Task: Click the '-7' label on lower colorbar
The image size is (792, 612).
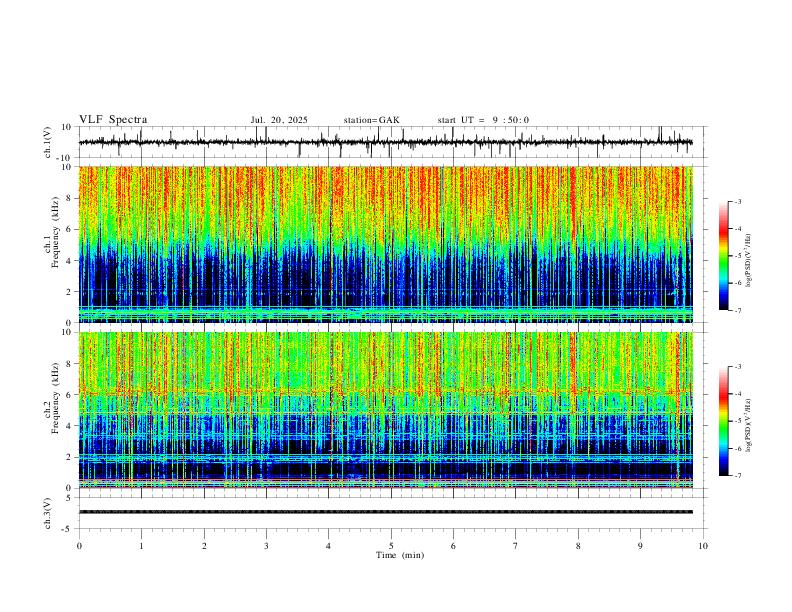Action: pyautogui.click(x=737, y=476)
